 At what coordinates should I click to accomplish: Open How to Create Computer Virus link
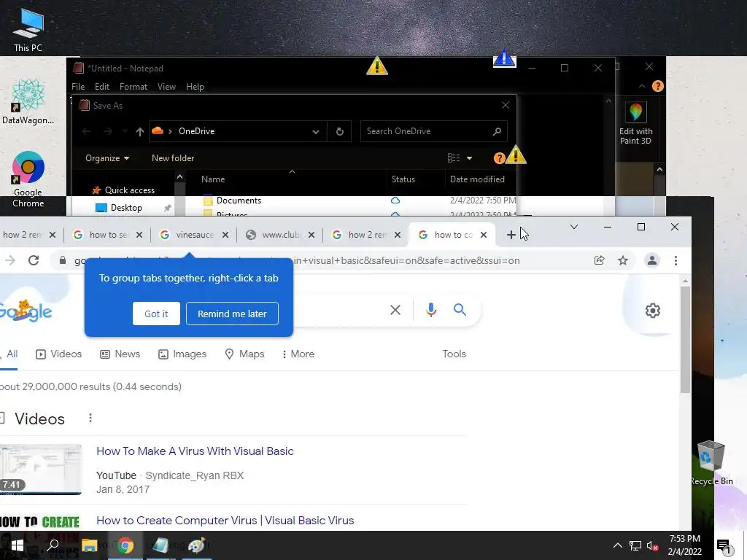click(x=225, y=521)
